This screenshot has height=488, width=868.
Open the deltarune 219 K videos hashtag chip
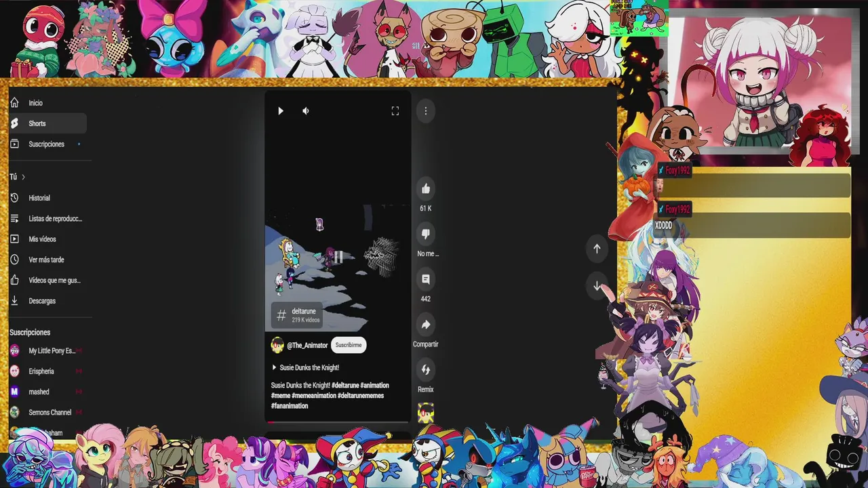(297, 315)
